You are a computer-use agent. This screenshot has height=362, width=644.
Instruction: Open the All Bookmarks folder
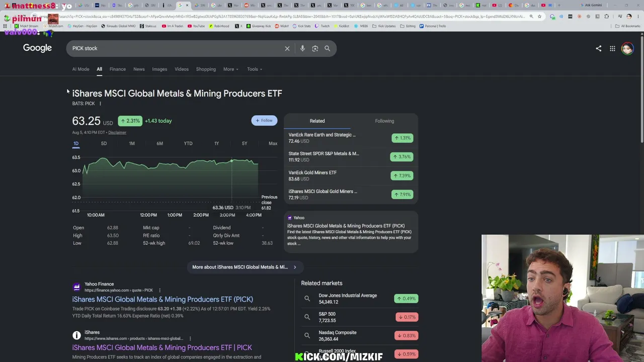point(628,26)
